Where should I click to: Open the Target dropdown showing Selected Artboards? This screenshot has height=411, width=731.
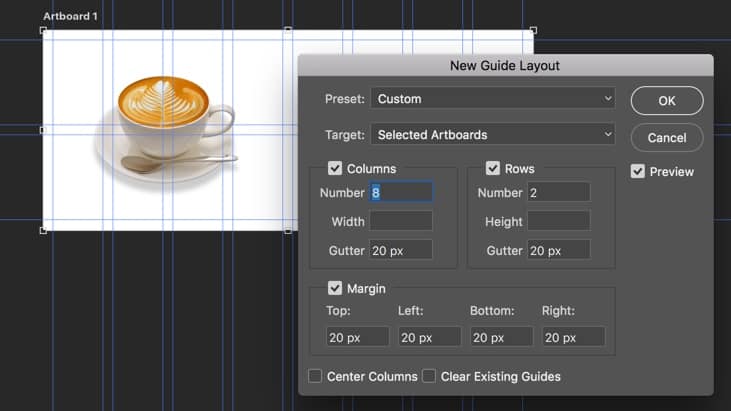click(x=493, y=135)
